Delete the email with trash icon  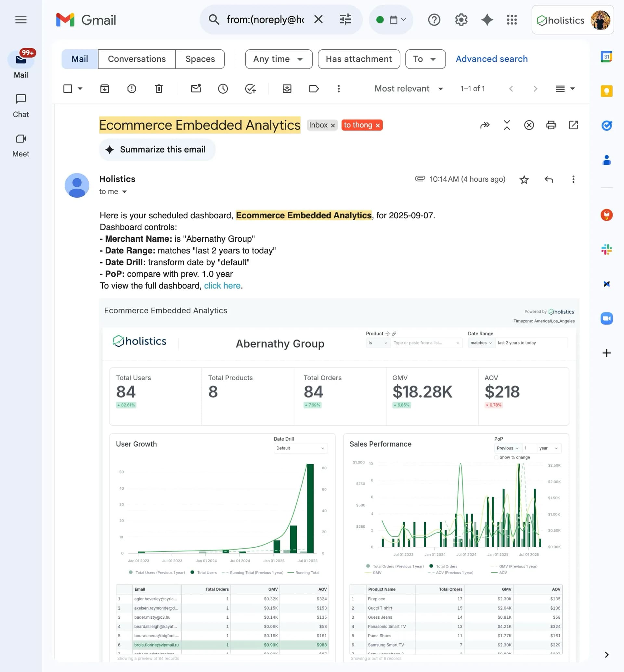tap(159, 89)
